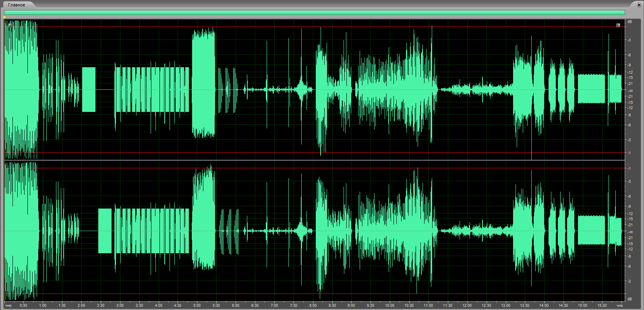Image resolution: width=644 pixels, height=310 pixels.
Task: Click the 1:00 mark on time ruler
Action: pos(43,305)
